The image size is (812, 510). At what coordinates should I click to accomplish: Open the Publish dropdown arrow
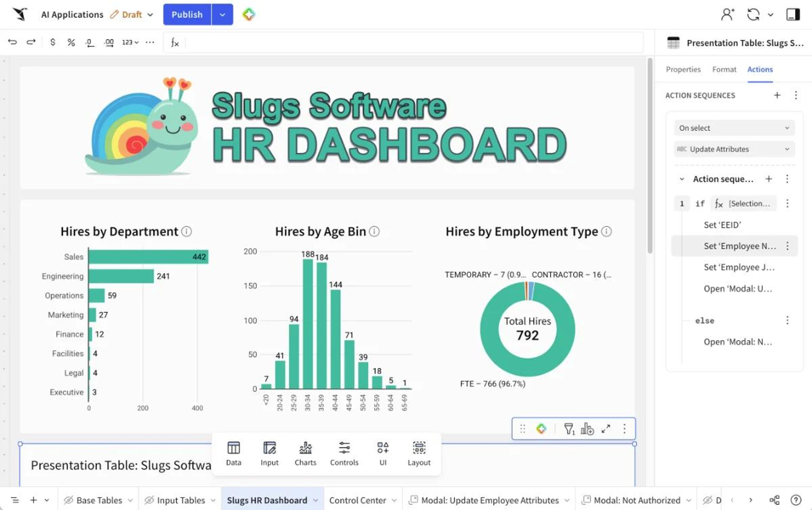click(x=222, y=15)
